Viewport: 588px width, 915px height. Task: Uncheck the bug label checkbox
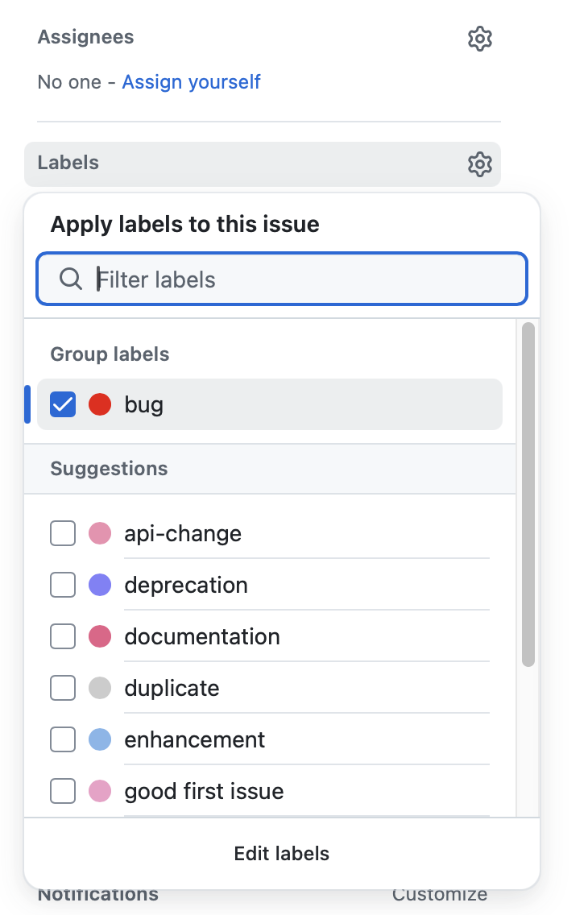tap(63, 404)
